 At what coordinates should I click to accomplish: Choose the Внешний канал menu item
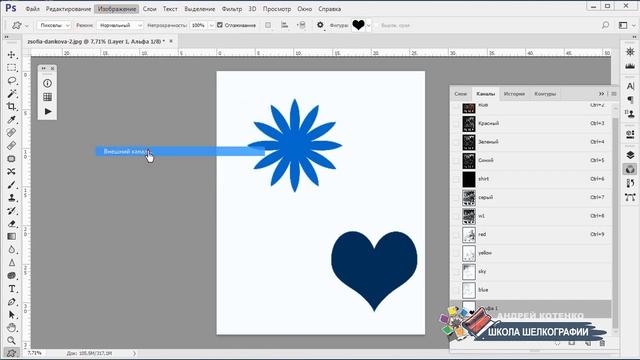[180, 151]
